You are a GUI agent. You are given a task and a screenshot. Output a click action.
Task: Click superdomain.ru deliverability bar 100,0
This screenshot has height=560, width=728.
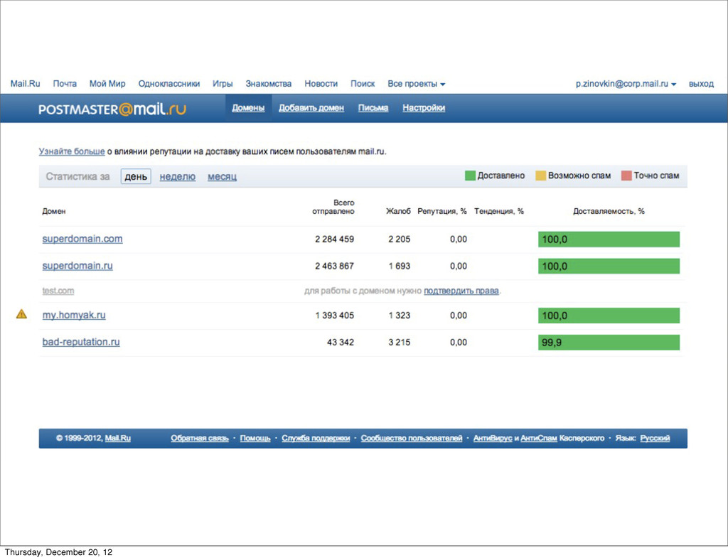tap(609, 266)
